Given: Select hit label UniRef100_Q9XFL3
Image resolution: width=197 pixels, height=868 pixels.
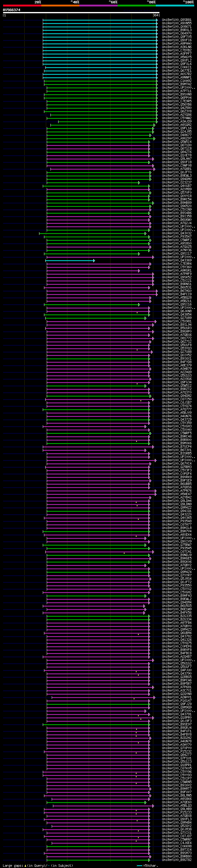Looking at the screenshot, I should [x=177, y=819].
